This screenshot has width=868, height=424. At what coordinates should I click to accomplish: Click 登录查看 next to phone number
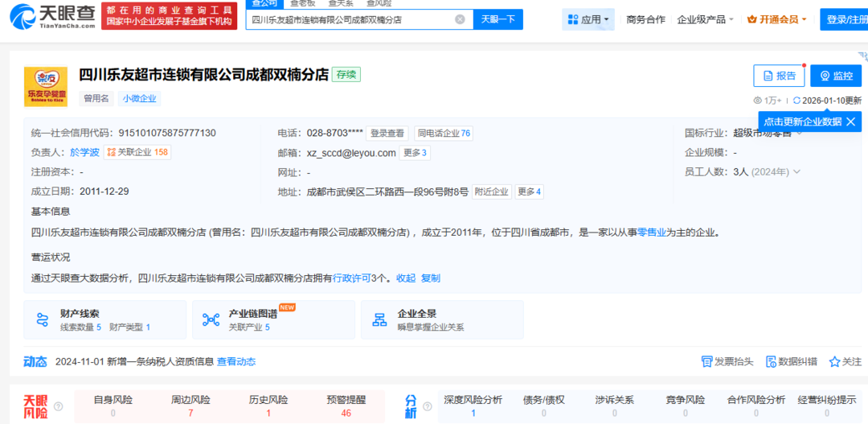tap(387, 133)
